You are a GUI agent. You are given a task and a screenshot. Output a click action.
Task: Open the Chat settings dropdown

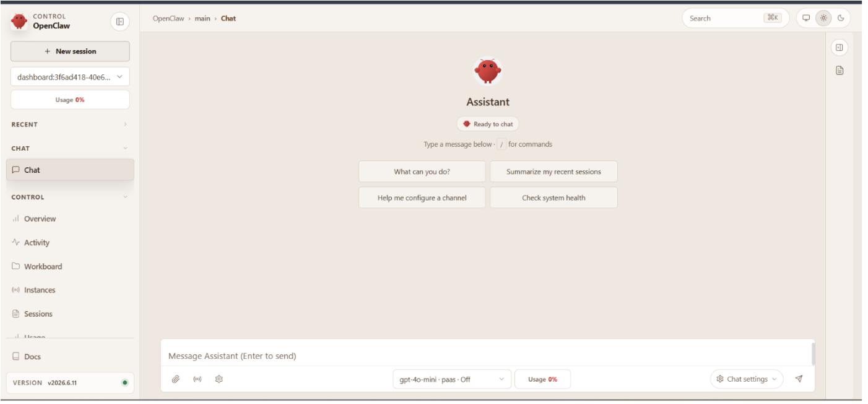(x=747, y=379)
